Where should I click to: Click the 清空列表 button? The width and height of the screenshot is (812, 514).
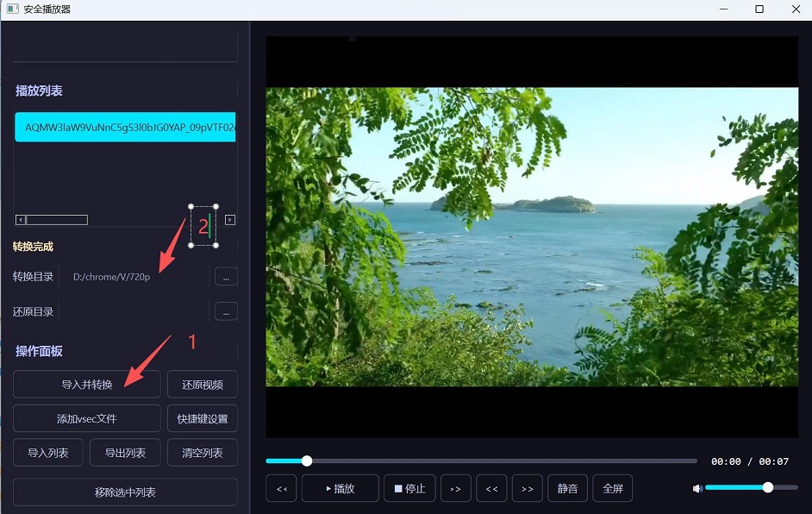coord(202,453)
